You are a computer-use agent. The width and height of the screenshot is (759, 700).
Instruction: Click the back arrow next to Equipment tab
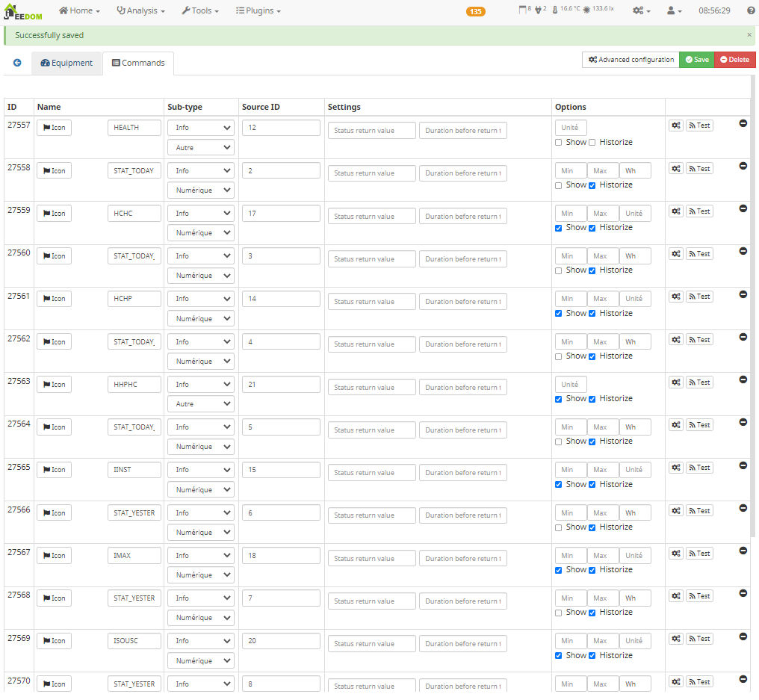coord(17,64)
